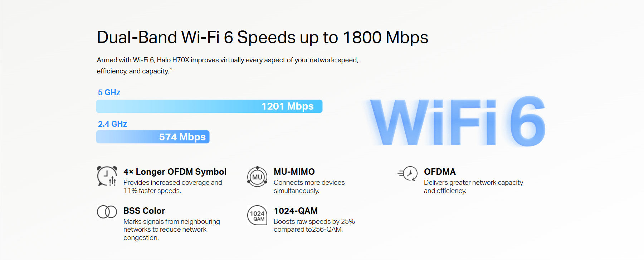
Task: Click the MU-MIMO circular icon
Action: tap(257, 177)
